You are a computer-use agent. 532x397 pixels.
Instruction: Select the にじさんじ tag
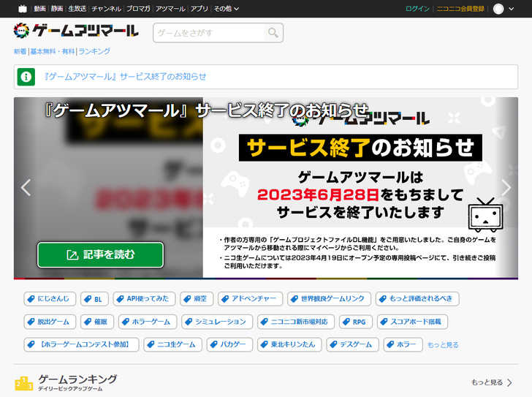click(x=50, y=299)
